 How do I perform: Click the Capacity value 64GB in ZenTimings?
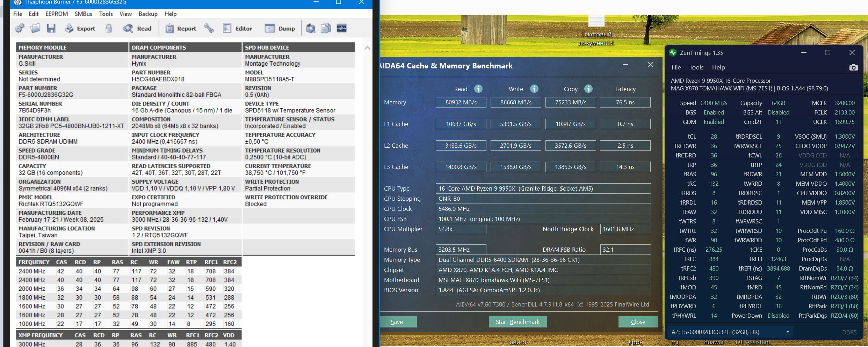(778, 103)
